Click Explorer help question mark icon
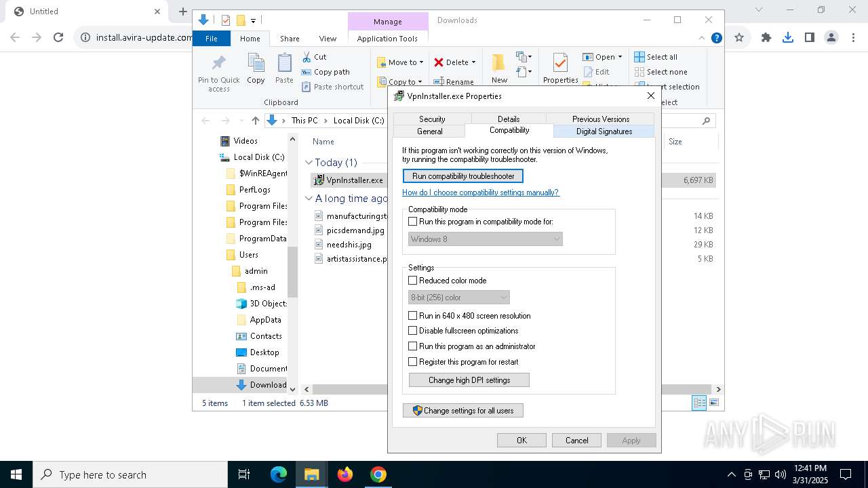This screenshot has width=868, height=488. click(x=717, y=38)
